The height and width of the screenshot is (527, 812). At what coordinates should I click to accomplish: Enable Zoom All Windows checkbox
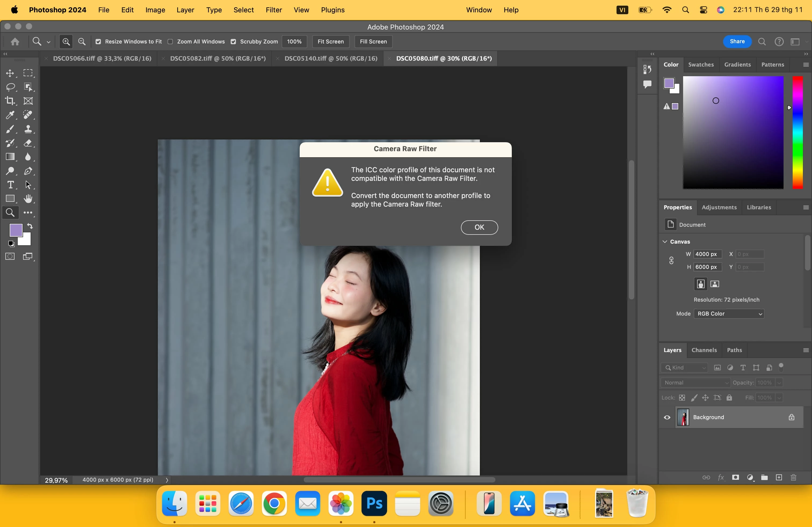tap(170, 42)
